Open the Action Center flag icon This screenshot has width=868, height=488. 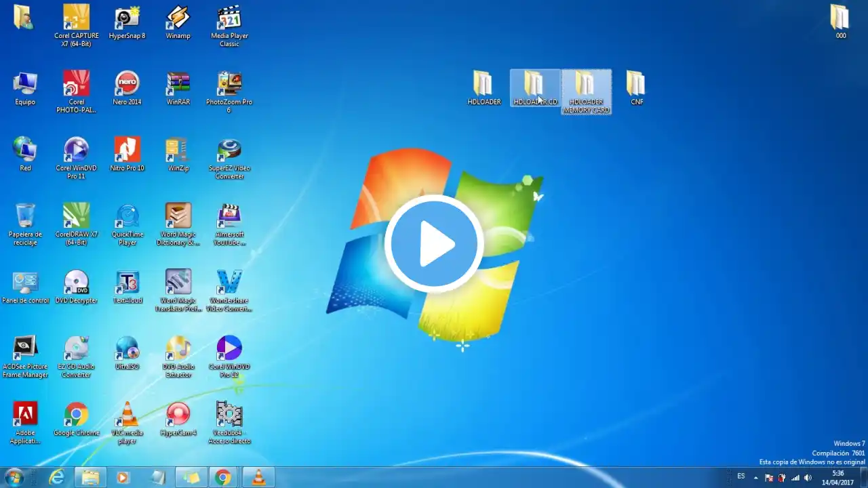point(769,478)
